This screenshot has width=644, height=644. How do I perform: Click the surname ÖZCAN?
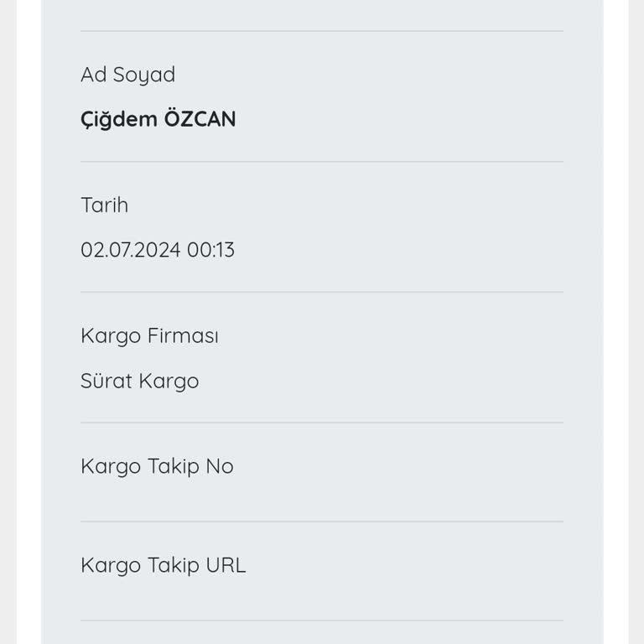pos(200,119)
